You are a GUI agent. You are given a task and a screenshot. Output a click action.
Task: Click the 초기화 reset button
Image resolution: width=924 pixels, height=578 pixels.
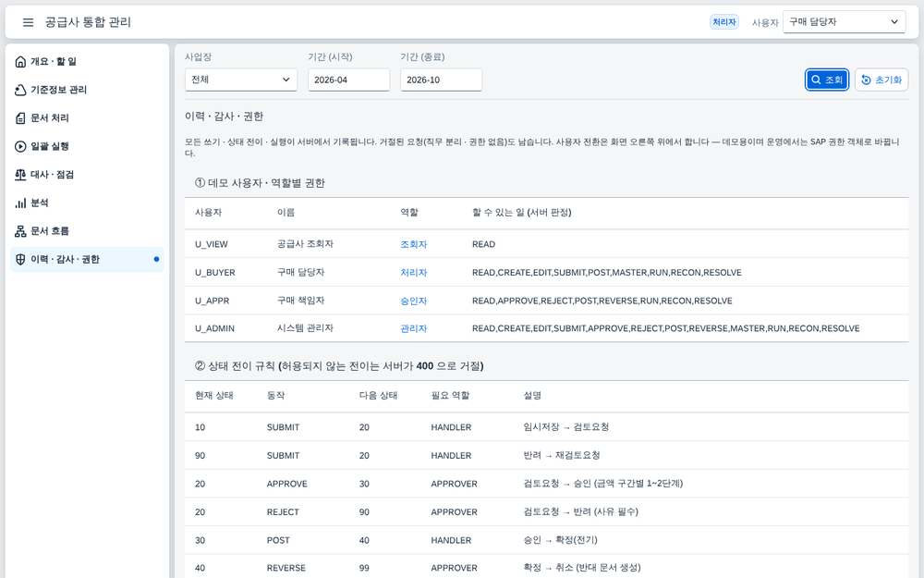click(881, 80)
